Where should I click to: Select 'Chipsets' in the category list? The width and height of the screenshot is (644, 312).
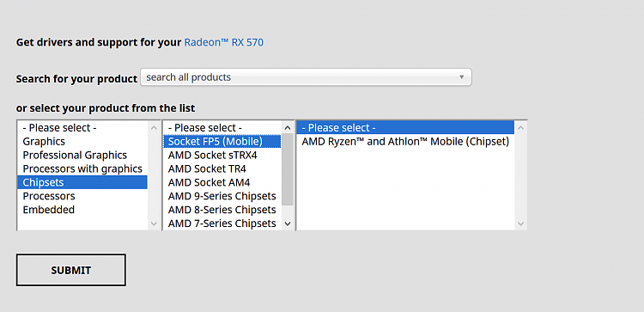pyautogui.click(x=82, y=182)
